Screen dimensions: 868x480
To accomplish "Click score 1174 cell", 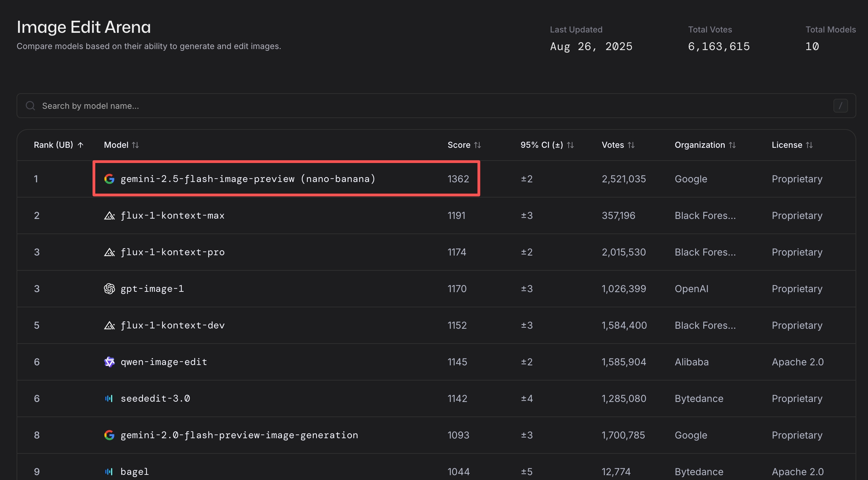I will click(x=457, y=252).
